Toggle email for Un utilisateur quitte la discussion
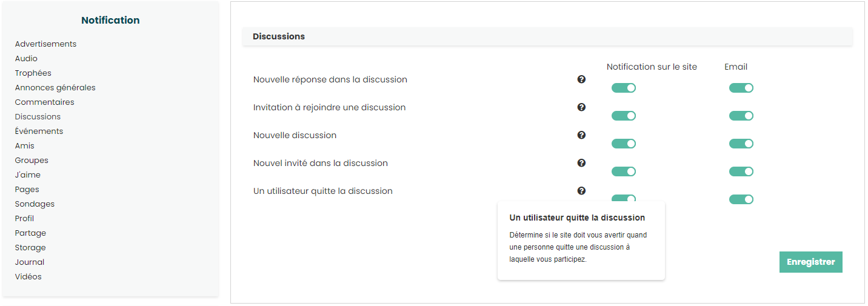The width and height of the screenshot is (868, 306). coord(741,199)
